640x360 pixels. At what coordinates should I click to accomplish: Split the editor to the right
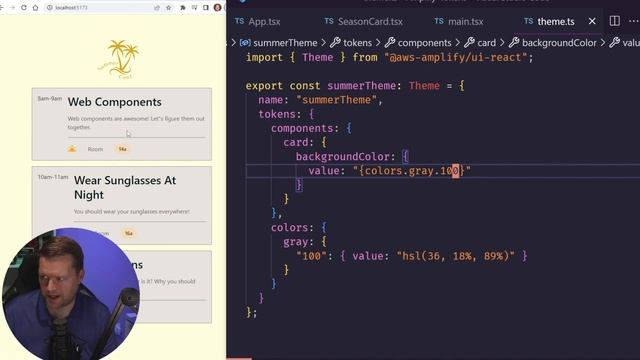pos(615,21)
